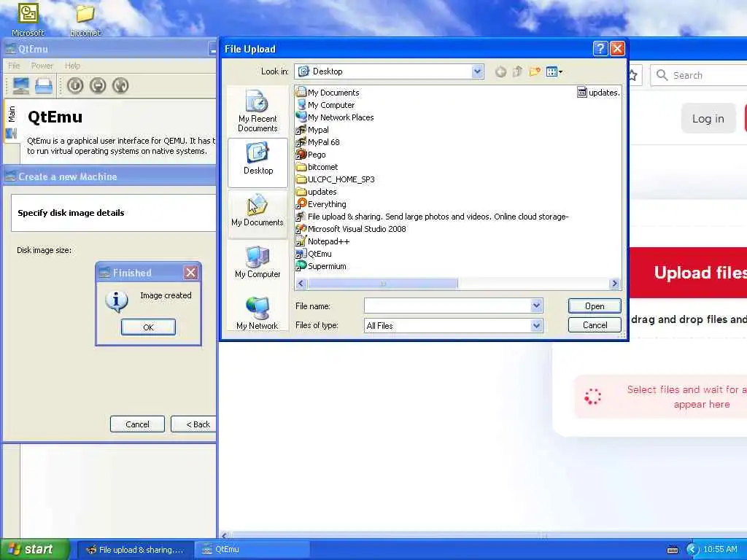Click the file list scroll right arrow
The width and height of the screenshot is (747, 560).
click(x=614, y=284)
